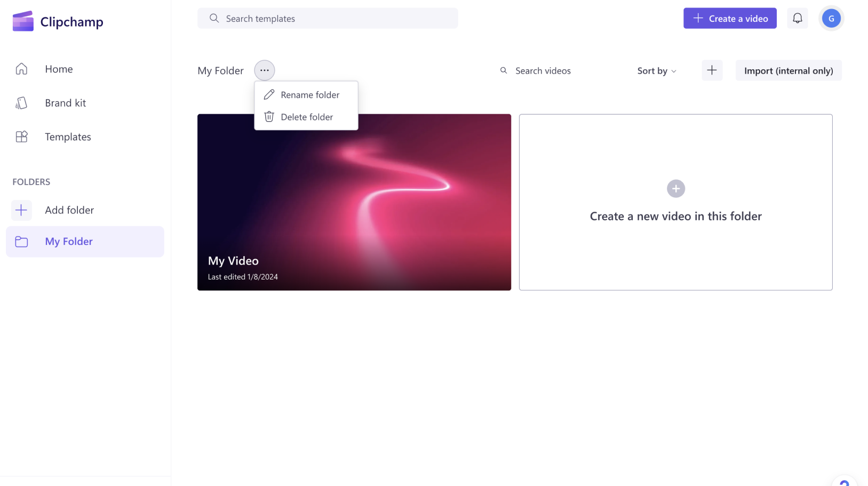The width and height of the screenshot is (868, 486).
Task: Click the pencil icon next to Rename folder
Action: [269, 94]
